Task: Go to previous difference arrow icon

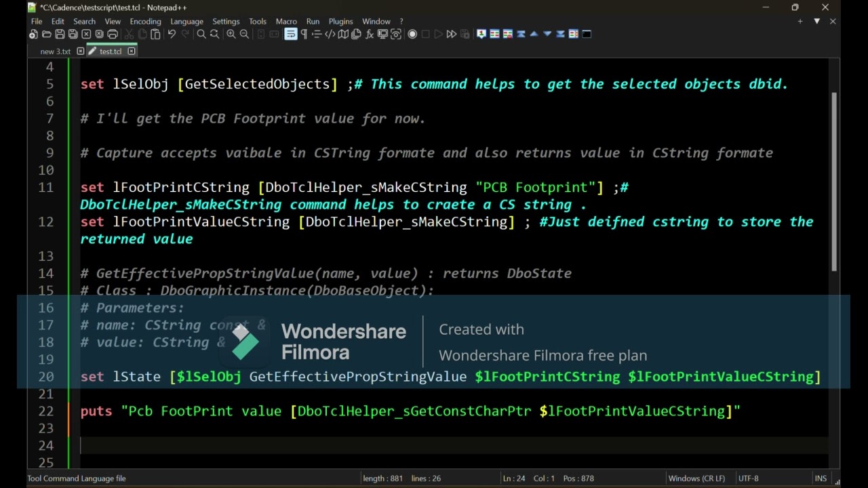Action: pos(534,34)
